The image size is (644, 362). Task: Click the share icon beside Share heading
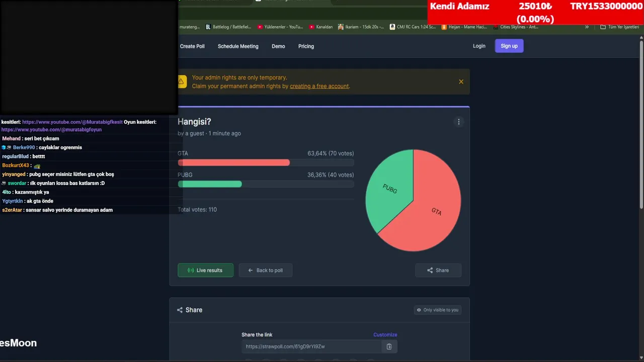tap(180, 310)
